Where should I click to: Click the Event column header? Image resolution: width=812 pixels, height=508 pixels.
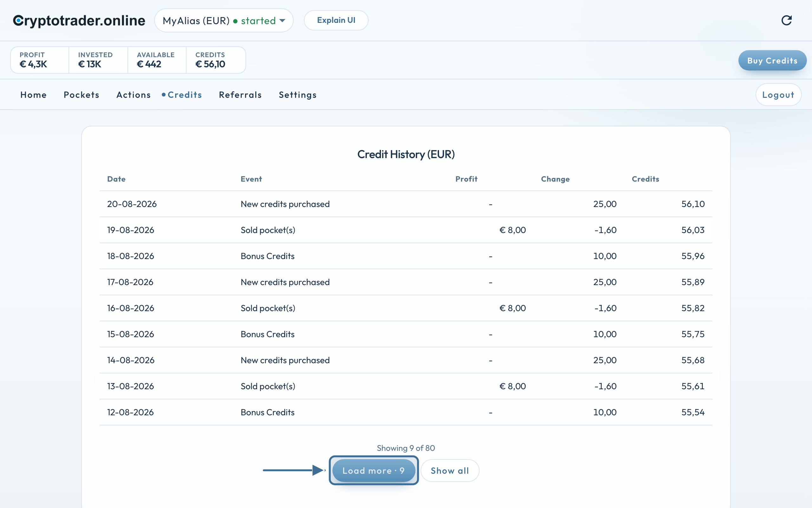(251, 179)
